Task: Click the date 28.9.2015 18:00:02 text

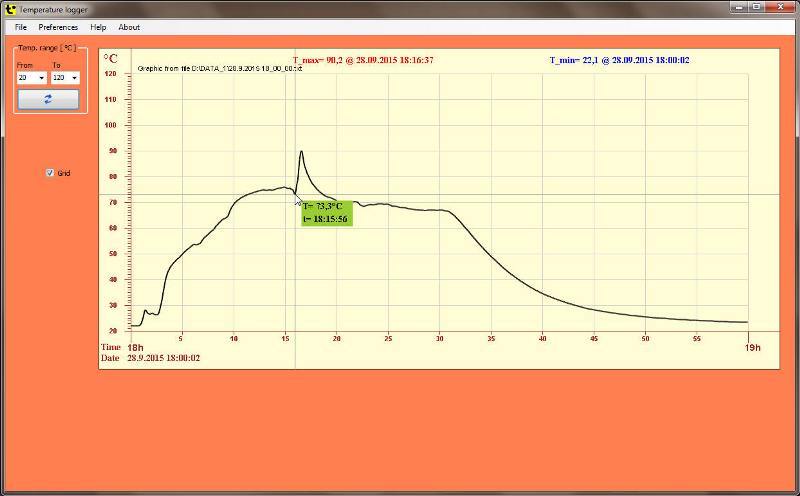Action: (x=163, y=358)
